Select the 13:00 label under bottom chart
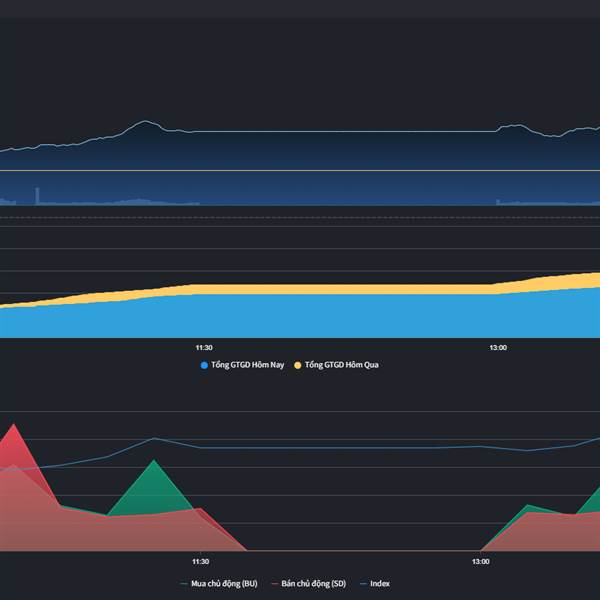 (x=481, y=561)
